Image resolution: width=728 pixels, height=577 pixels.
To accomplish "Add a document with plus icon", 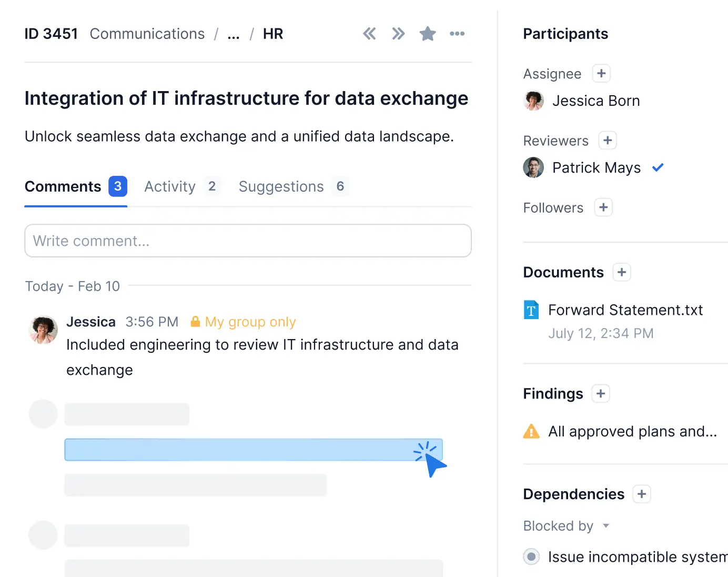I will (622, 272).
